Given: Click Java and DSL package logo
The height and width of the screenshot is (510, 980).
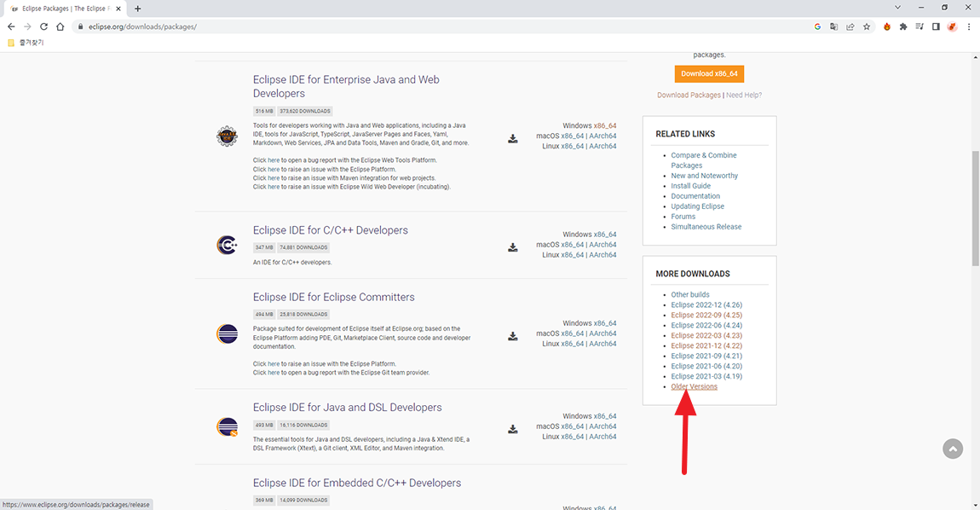Looking at the screenshot, I should [x=227, y=426].
